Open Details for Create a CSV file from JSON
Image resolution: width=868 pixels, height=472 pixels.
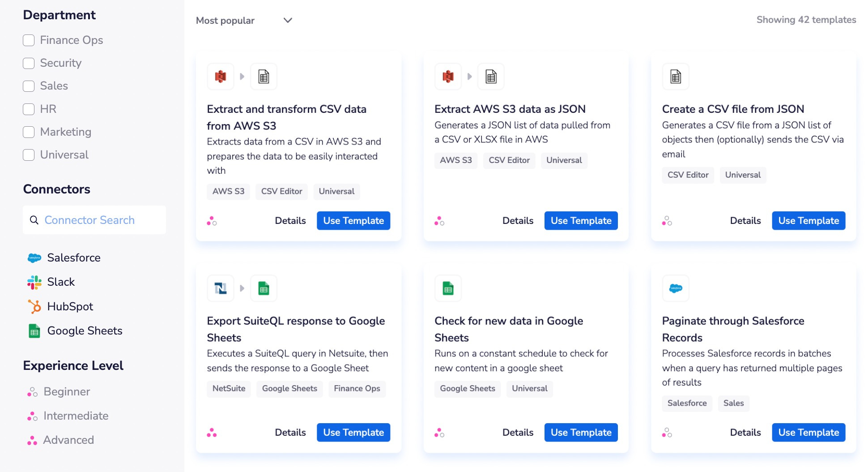coord(745,221)
